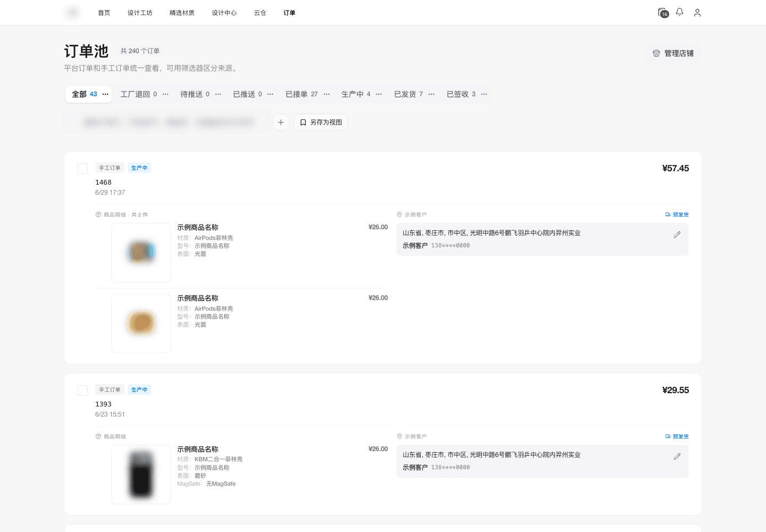Switch to 已发货 7 tab

coord(409,94)
